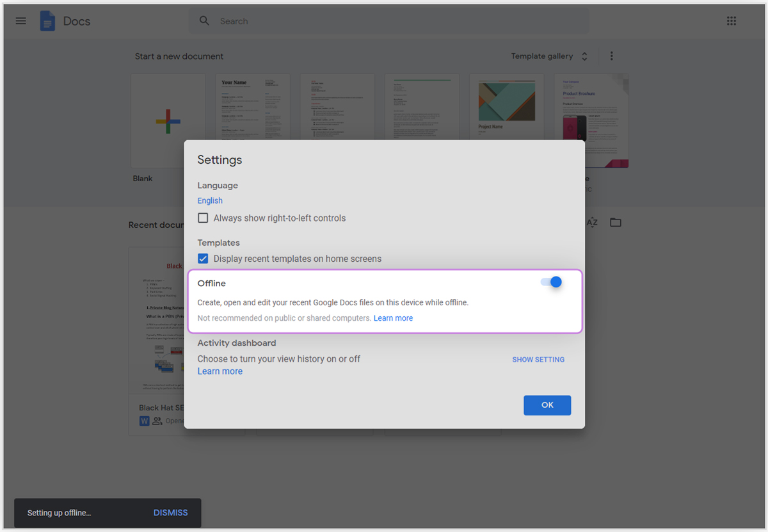Open the three-dot options by Template gallery
768x532 pixels.
(611, 56)
